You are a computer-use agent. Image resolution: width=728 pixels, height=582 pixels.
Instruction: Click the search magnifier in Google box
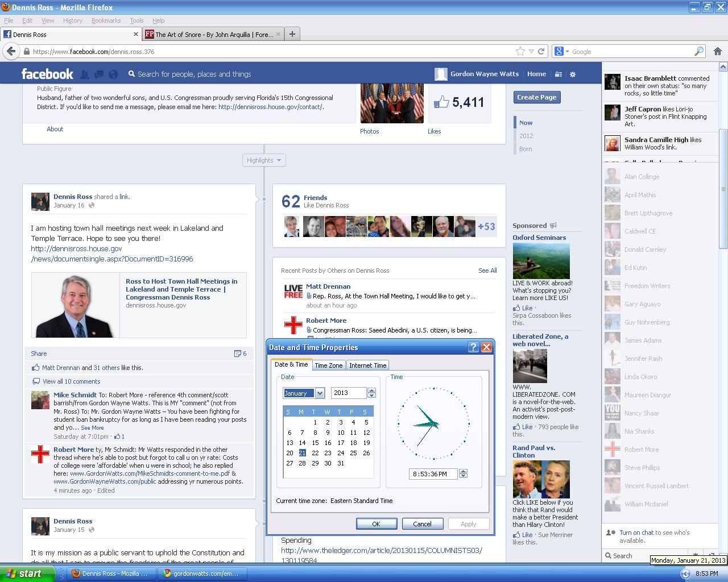pos(699,51)
